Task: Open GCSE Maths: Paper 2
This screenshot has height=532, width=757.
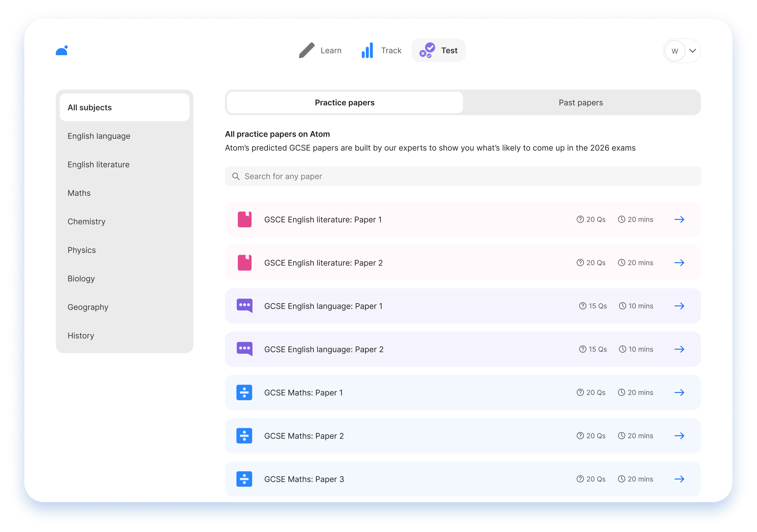Action: (304, 436)
